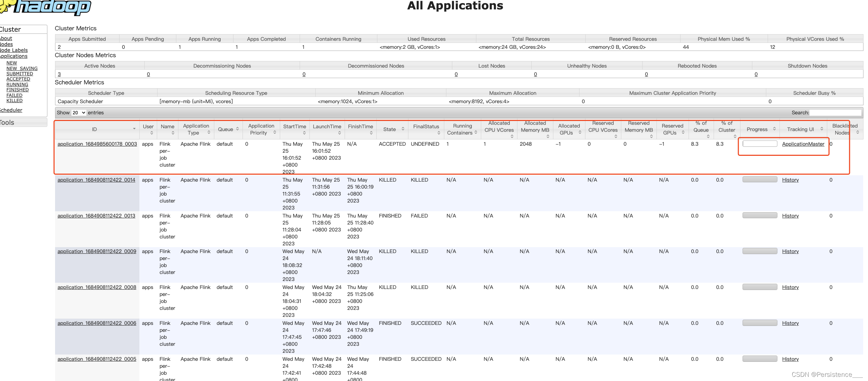Sort by Application Type arrows
868x381 pixels.
coord(209,132)
